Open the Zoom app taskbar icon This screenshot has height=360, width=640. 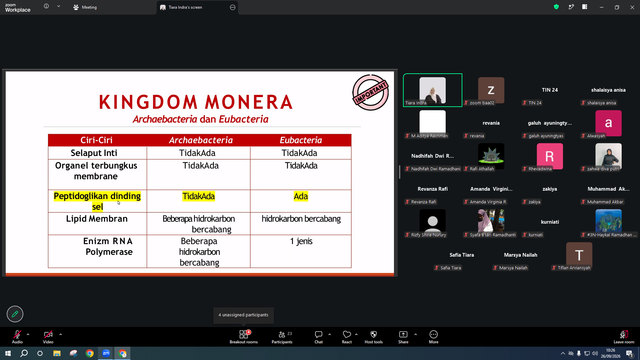[x=106, y=353]
